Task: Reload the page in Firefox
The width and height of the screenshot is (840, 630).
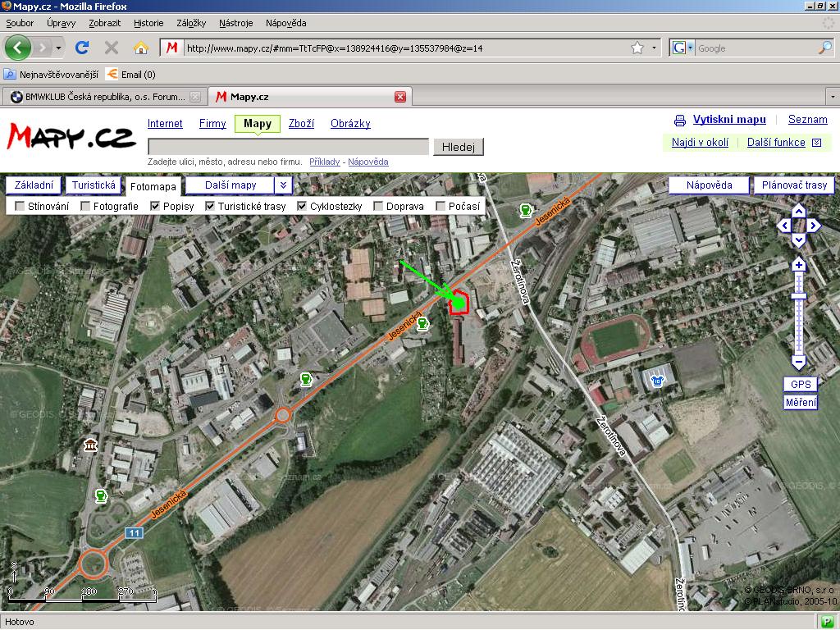Action: pyautogui.click(x=82, y=48)
